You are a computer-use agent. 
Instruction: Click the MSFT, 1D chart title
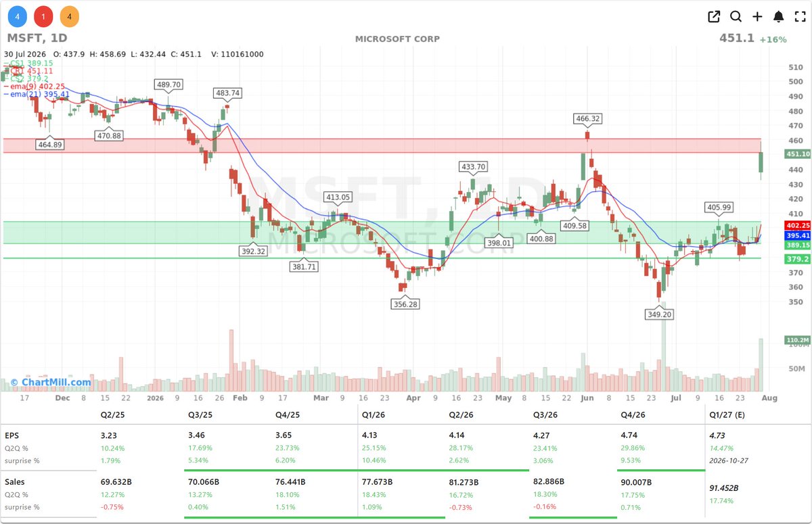click(x=37, y=38)
